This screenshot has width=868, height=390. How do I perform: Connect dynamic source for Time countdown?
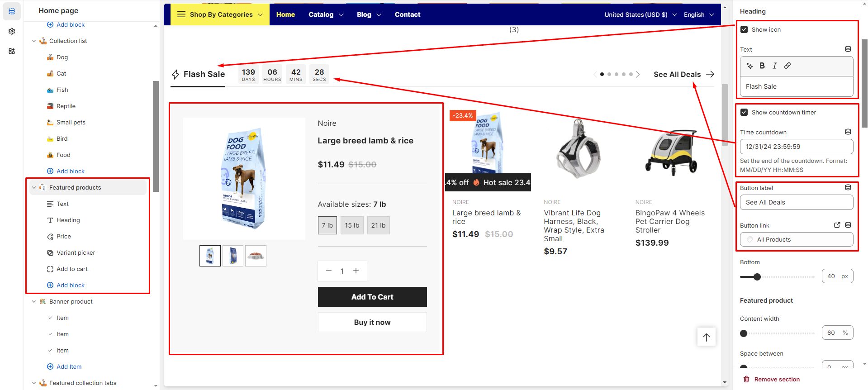pyautogui.click(x=848, y=132)
